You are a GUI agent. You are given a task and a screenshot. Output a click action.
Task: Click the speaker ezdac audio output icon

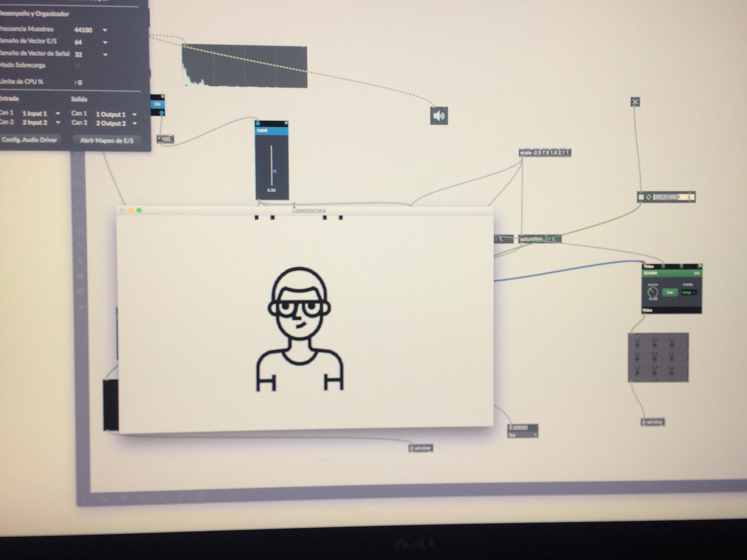pyautogui.click(x=439, y=116)
